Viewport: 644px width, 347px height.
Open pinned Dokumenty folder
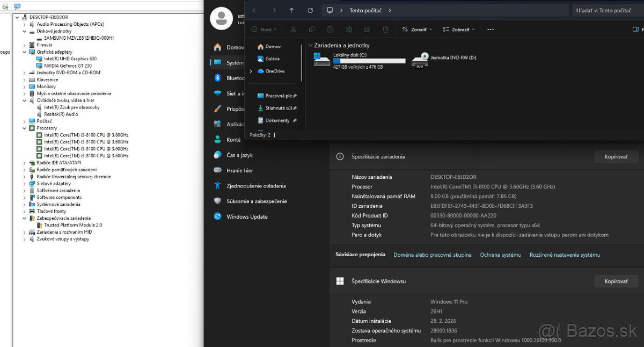pyautogui.click(x=277, y=120)
